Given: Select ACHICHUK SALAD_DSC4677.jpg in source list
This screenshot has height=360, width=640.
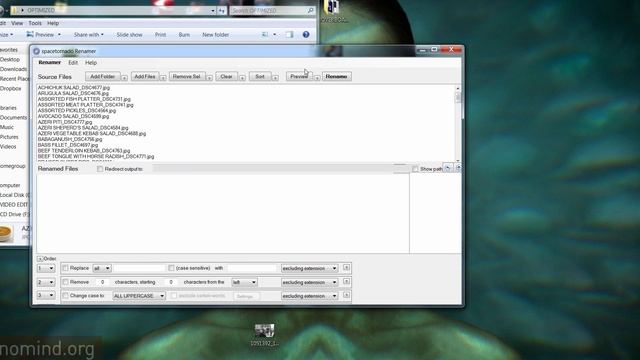Looking at the screenshot, I should point(74,88).
